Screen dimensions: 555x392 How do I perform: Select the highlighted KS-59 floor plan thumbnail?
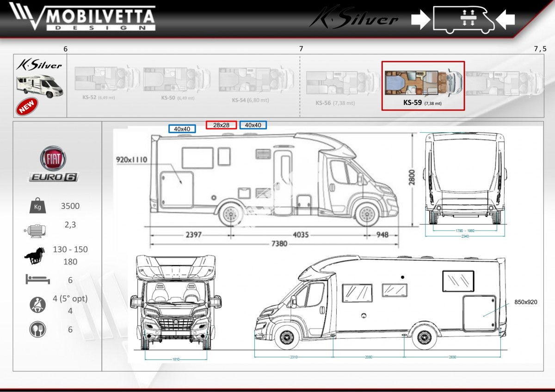423,82
